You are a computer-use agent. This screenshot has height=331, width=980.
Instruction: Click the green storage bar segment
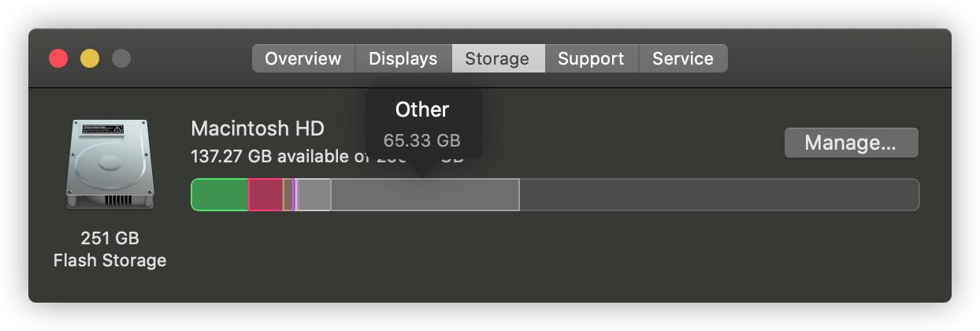click(220, 195)
